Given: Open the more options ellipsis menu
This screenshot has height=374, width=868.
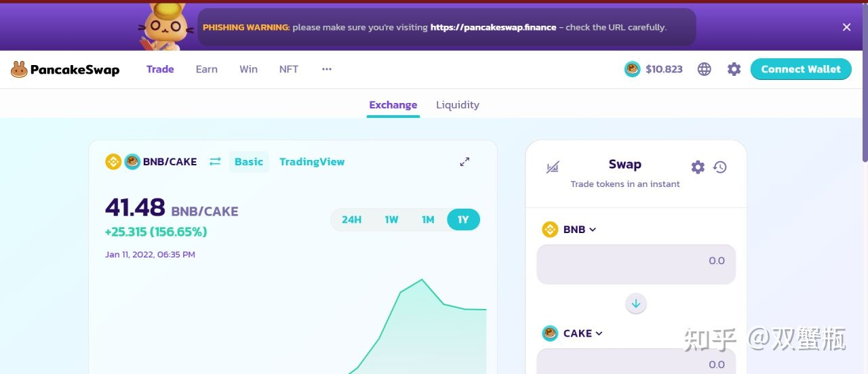Looking at the screenshot, I should coord(327,69).
